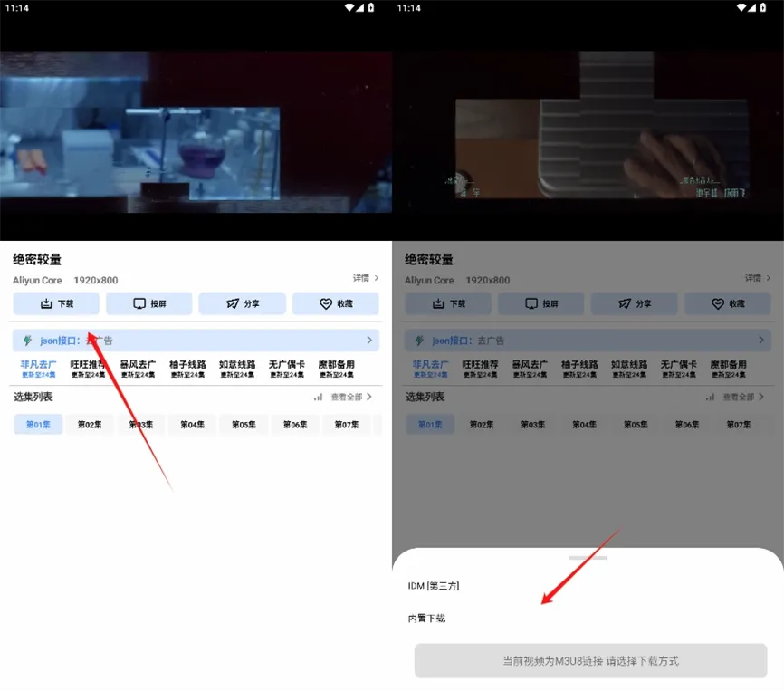Choose episode 第05集 in left screenshot
Screen dimensions: 784x691
pos(244,425)
